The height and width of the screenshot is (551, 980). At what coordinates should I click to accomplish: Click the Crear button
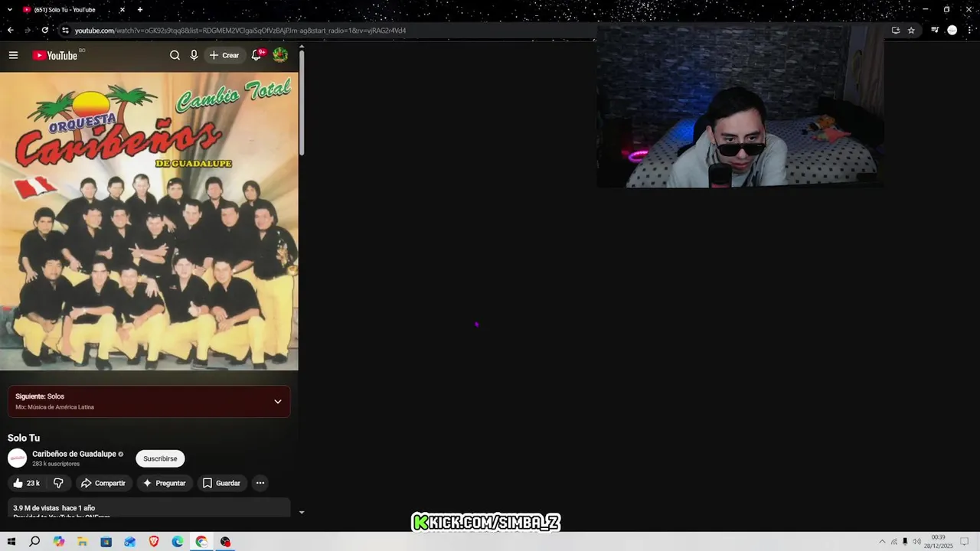(x=224, y=55)
